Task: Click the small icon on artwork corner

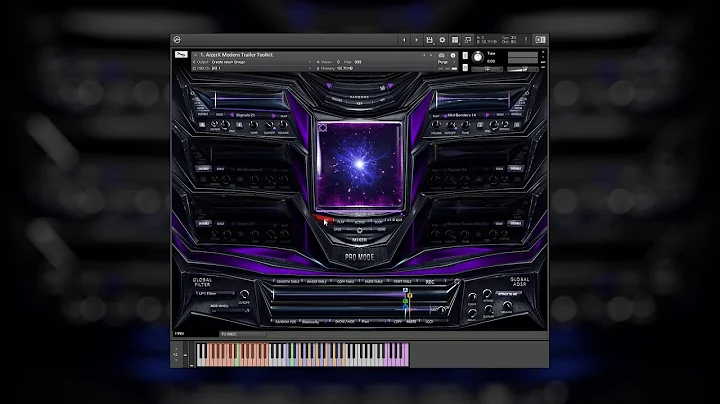Action: [x=323, y=128]
